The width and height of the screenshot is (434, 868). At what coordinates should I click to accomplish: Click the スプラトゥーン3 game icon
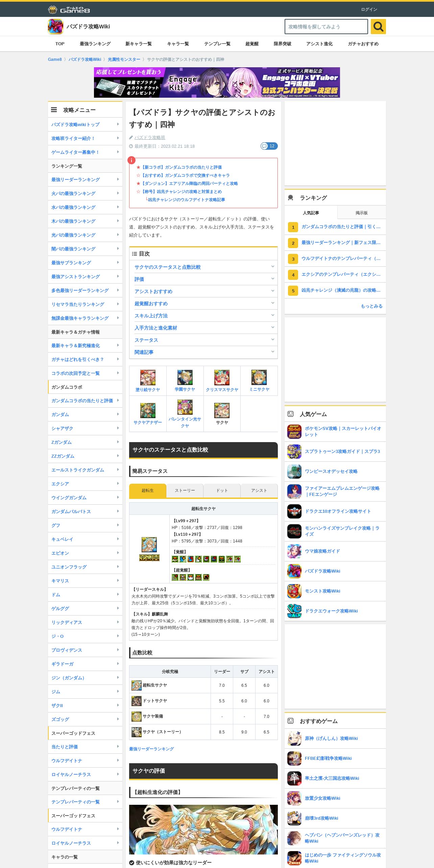click(x=294, y=452)
